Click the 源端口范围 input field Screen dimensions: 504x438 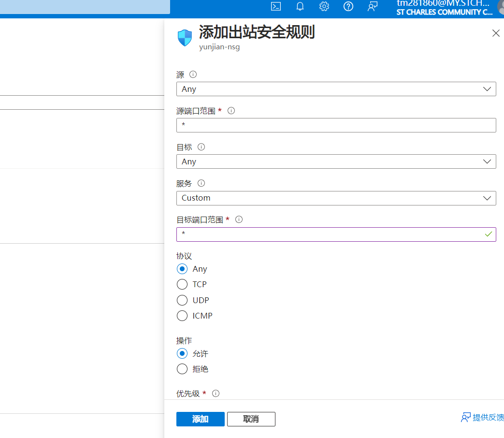(x=336, y=125)
